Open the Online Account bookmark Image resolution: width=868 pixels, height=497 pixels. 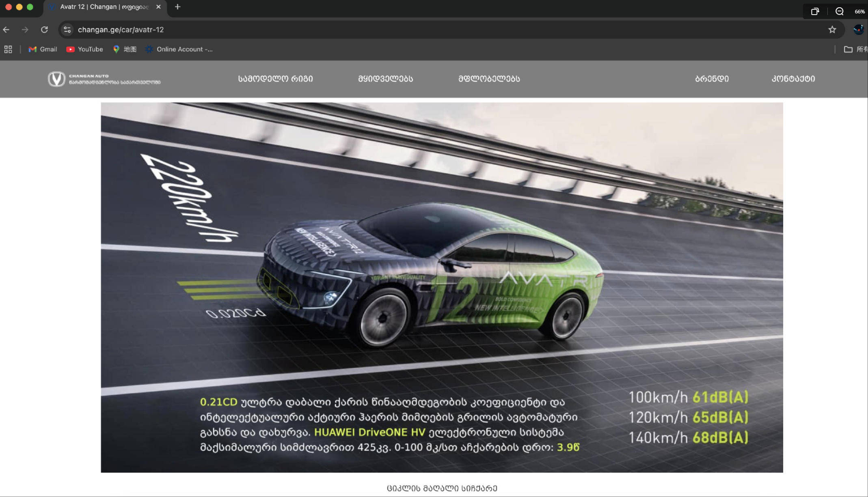coord(179,49)
